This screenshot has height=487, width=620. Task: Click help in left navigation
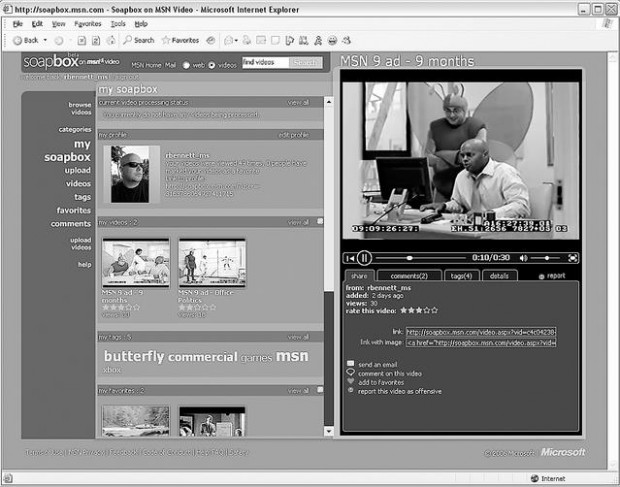[85, 265]
